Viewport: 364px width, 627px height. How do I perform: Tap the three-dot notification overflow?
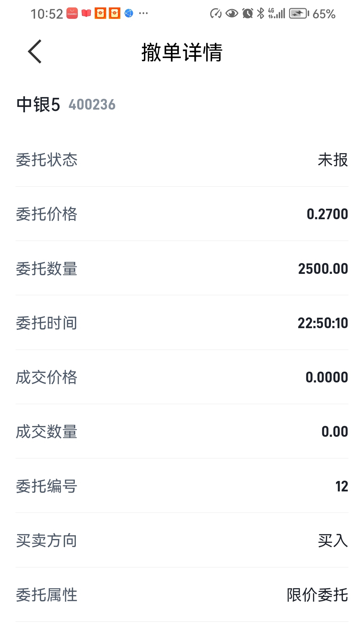click(143, 13)
